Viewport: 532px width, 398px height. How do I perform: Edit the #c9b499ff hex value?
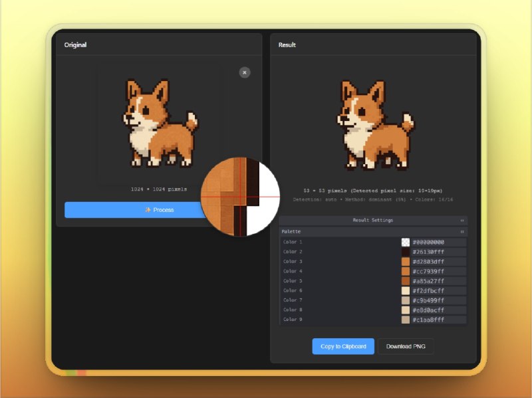click(x=438, y=300)
